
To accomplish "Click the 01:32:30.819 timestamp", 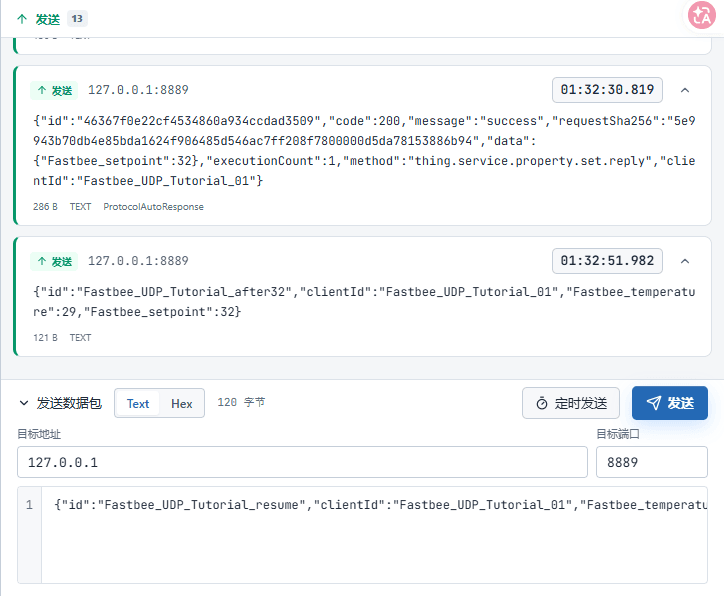I will click(x=607, y=90).
